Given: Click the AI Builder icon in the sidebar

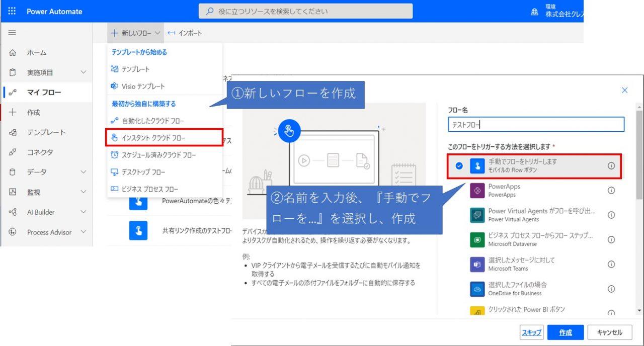Looking at the screenshot, I should point(13,212).
